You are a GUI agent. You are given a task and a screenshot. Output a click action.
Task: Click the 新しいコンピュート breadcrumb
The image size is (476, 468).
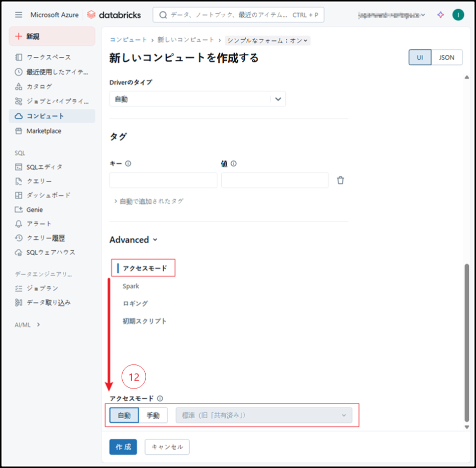[x=186, y=39]
